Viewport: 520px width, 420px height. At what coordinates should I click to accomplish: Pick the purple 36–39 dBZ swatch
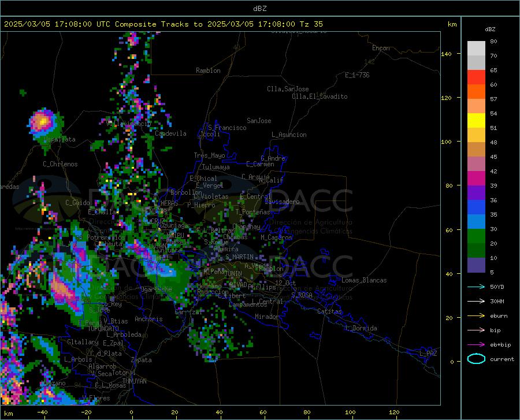tap(476, 193)
